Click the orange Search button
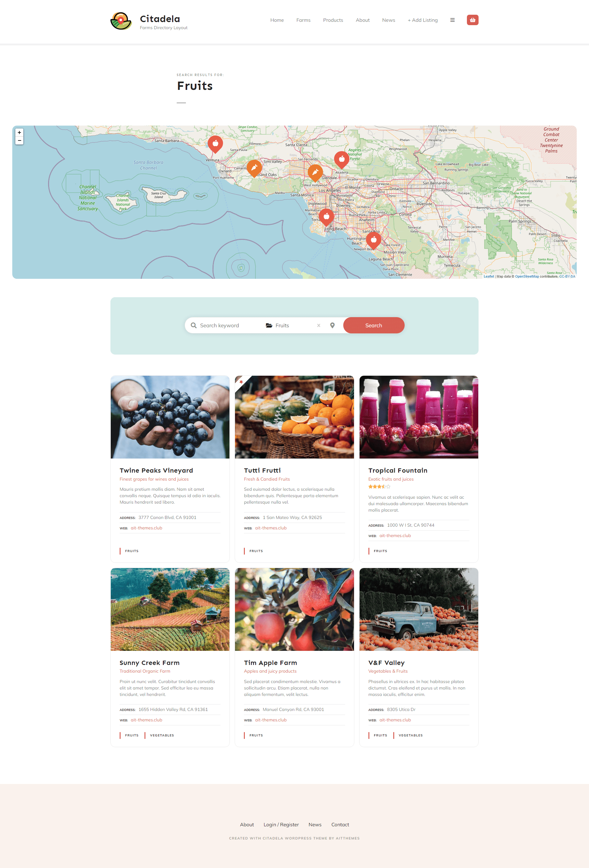The width and height of the screenshot is (589, 868). [x=373, y=325]
